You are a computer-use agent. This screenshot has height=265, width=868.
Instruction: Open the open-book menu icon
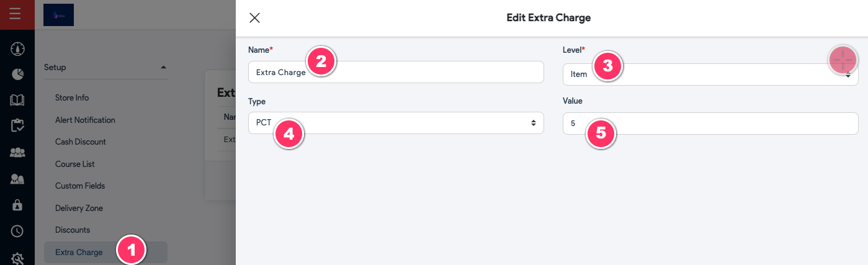click(17, 100)
